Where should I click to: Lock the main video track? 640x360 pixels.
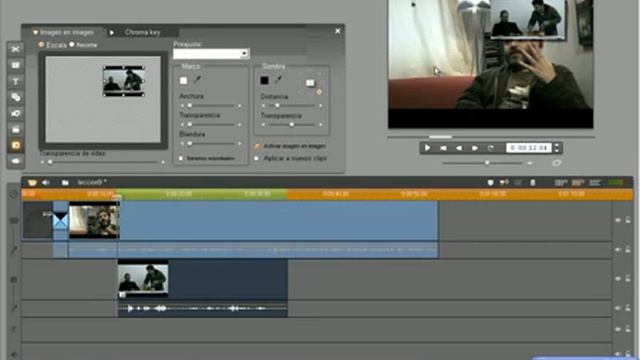tap(628, 220)
